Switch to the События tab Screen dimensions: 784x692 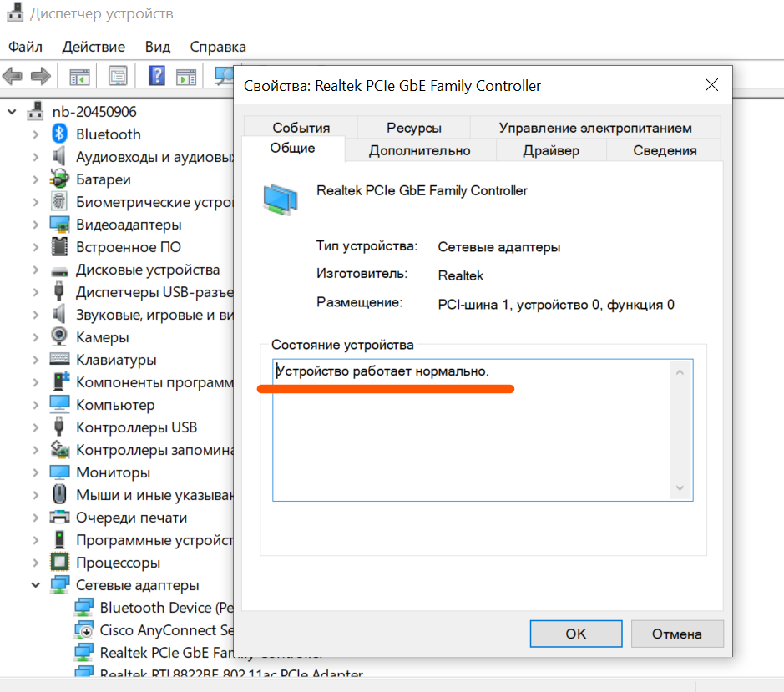[x=301, y=128]
